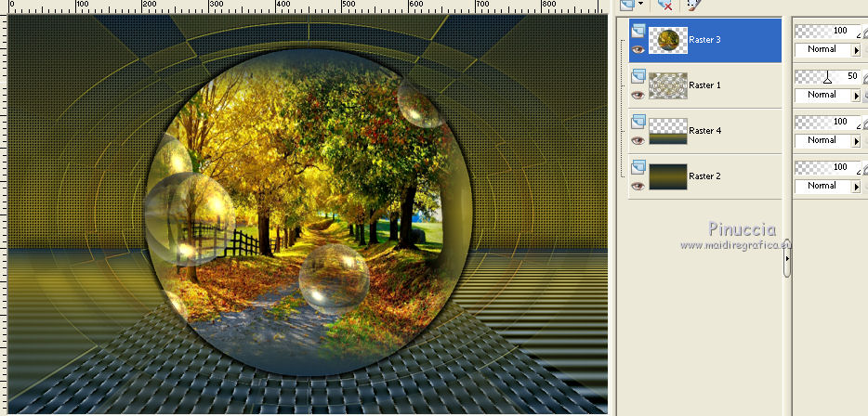Viewport: 868px width, 416px height.
Task: Click the raster layer type icon of Raster 3
Action: 638,30
